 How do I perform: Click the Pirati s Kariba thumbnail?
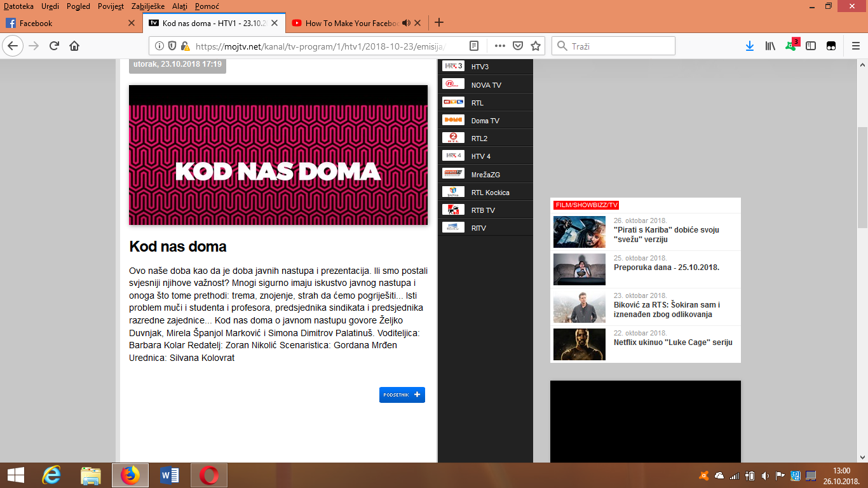point(580,232)
